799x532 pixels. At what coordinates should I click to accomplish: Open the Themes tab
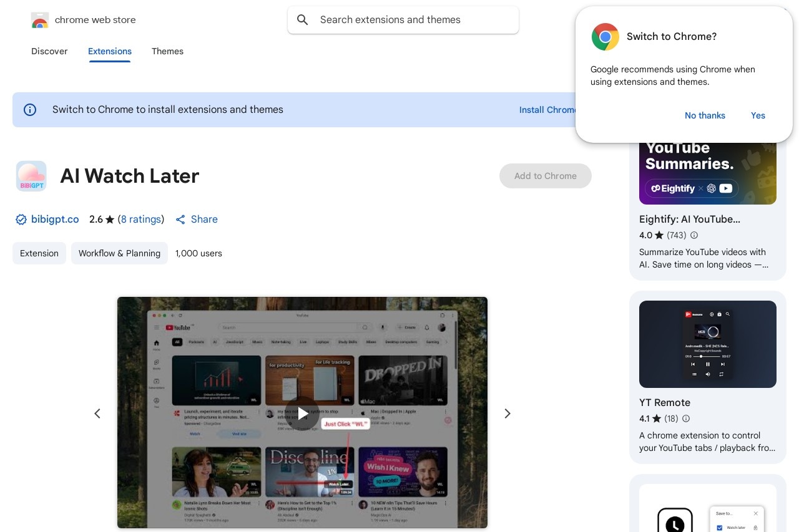coord(167,51)
